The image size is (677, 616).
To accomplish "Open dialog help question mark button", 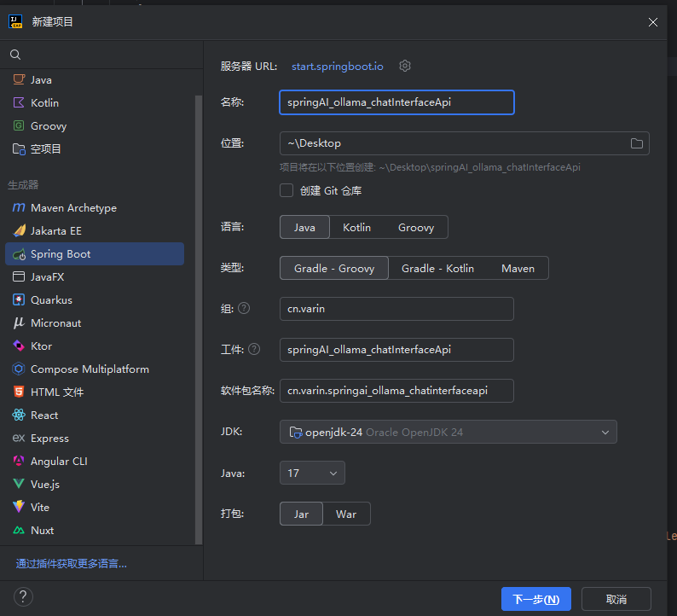I will (23, 597).
